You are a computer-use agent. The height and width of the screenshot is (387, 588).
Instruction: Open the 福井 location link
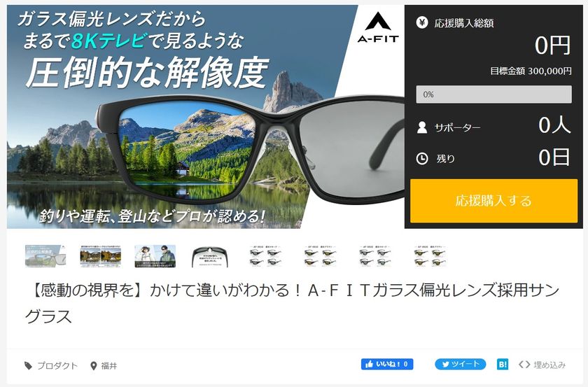pyautogui.click(x=109, y=365)
